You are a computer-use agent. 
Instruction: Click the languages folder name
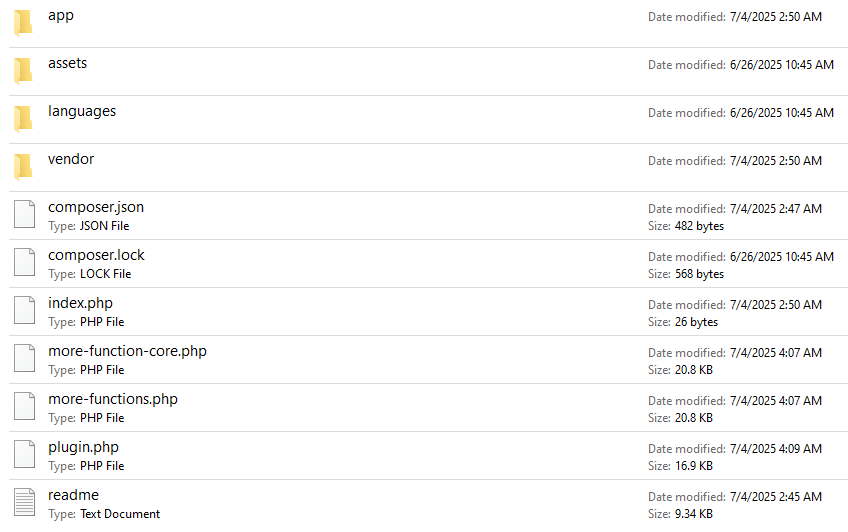point(82,111)
